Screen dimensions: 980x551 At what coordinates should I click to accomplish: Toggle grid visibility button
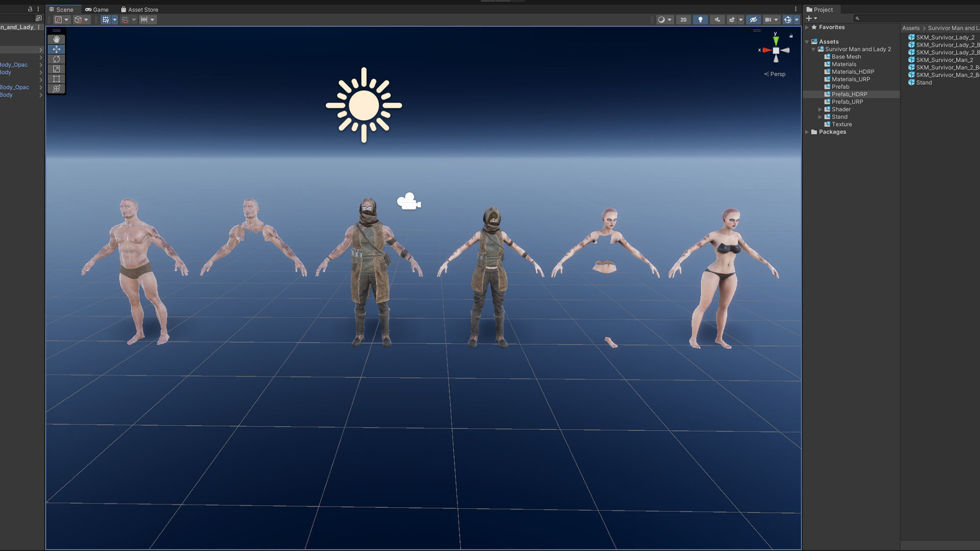[106, 20]
